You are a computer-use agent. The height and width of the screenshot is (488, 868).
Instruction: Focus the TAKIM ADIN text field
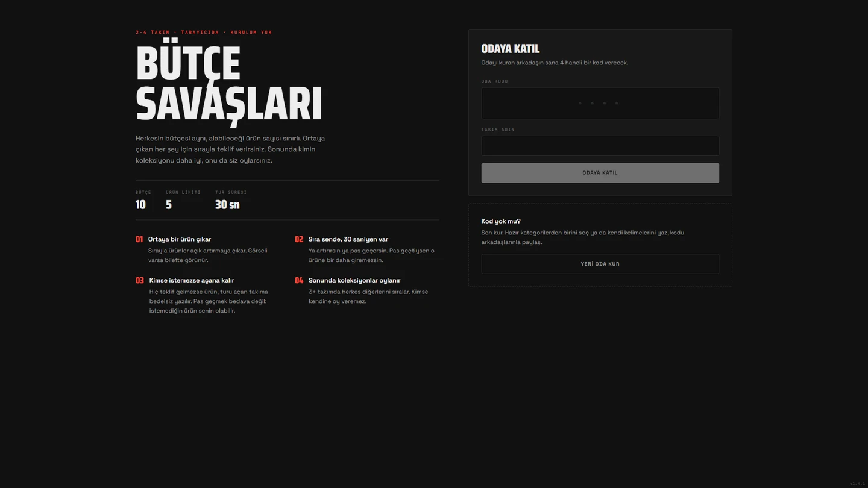click(x=600, y=146)
